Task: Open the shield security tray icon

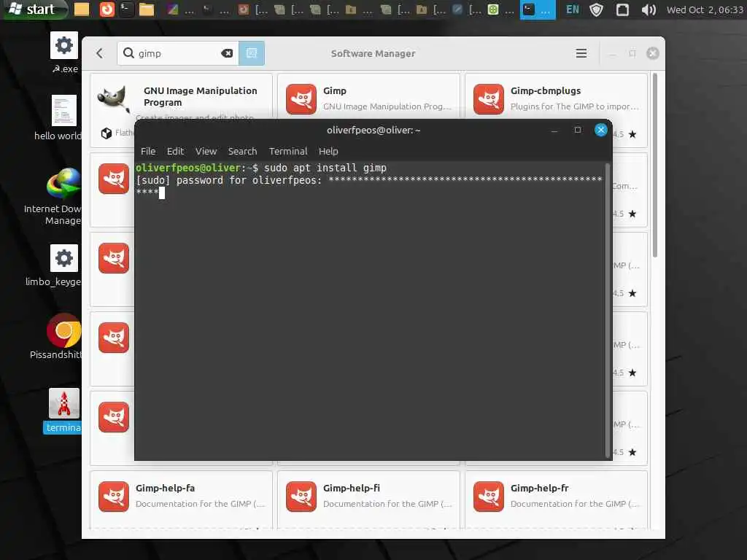Action: click(x=597, y=9)
